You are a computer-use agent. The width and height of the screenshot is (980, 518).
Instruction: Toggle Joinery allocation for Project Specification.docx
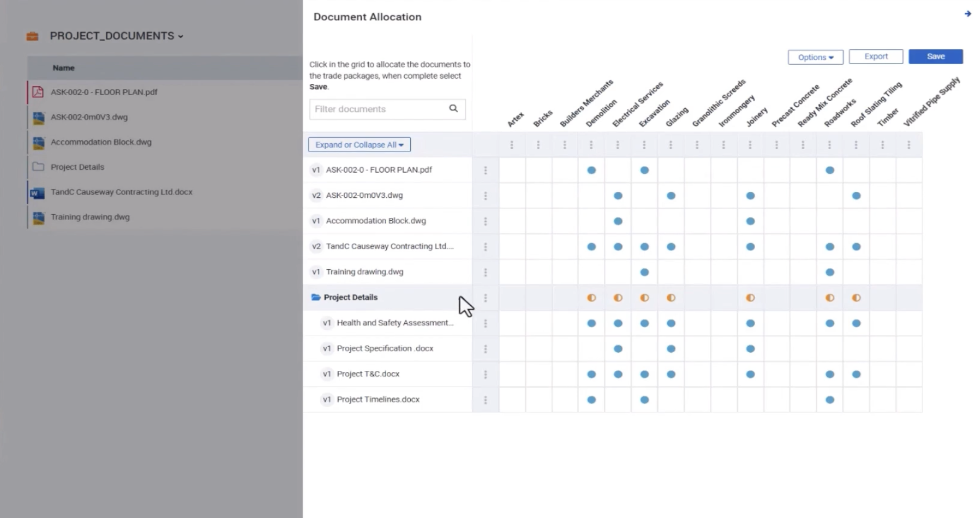point(750,349)
